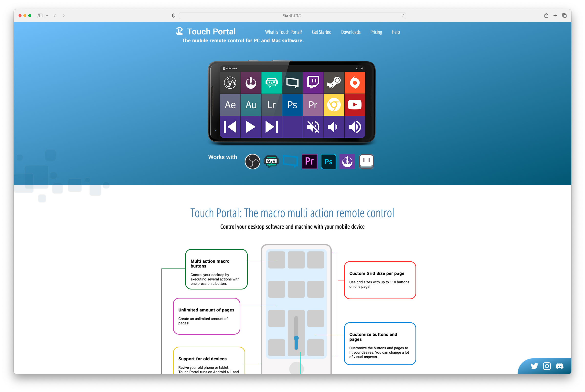Open the Safari tab overview
This screenshot has width=585, height=392.
click(564, 16)
